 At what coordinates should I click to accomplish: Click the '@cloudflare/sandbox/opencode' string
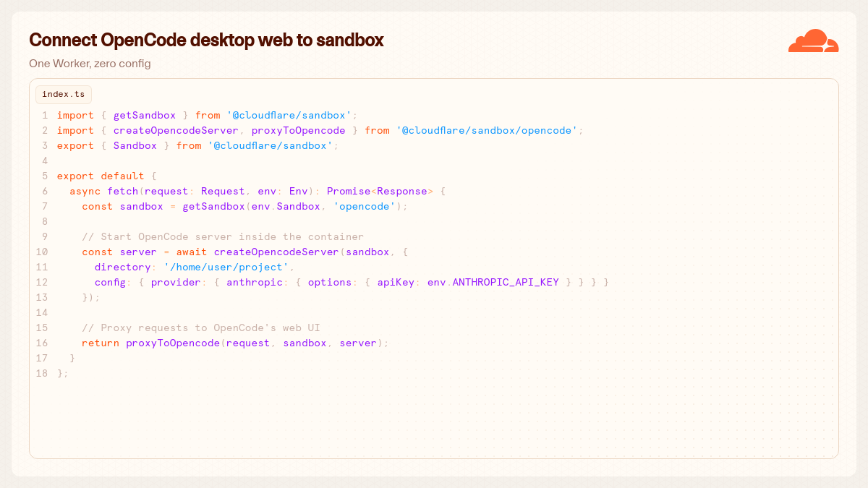click(487, 130)
